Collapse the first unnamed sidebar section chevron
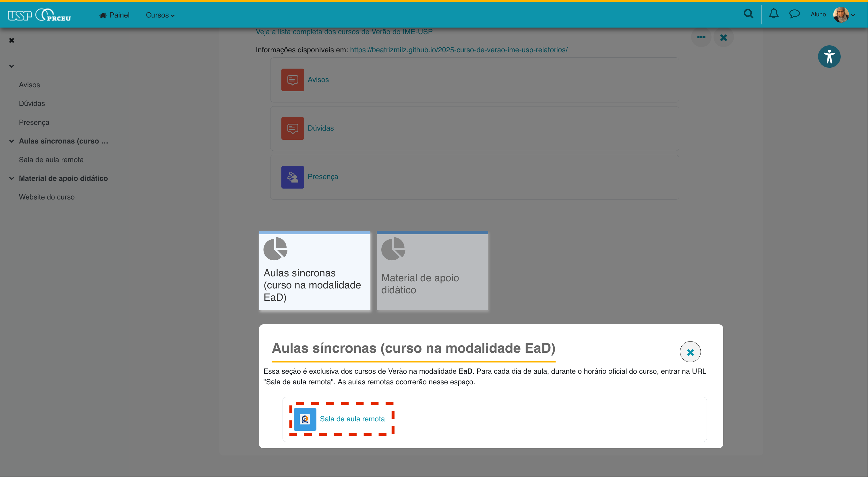Viewport: 868px width, 477px height. [11, 66]
